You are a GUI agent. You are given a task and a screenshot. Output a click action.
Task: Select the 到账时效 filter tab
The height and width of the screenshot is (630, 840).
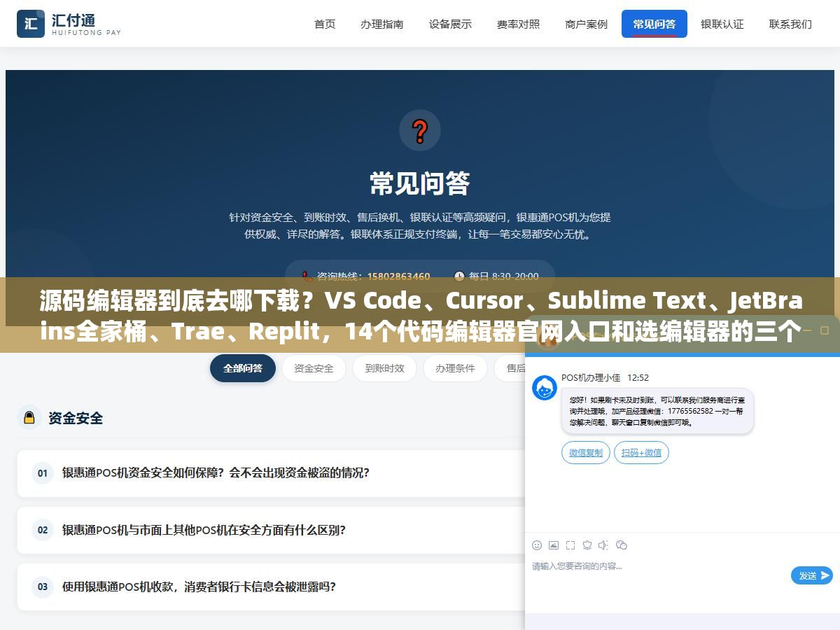click(x=384, y=368)
